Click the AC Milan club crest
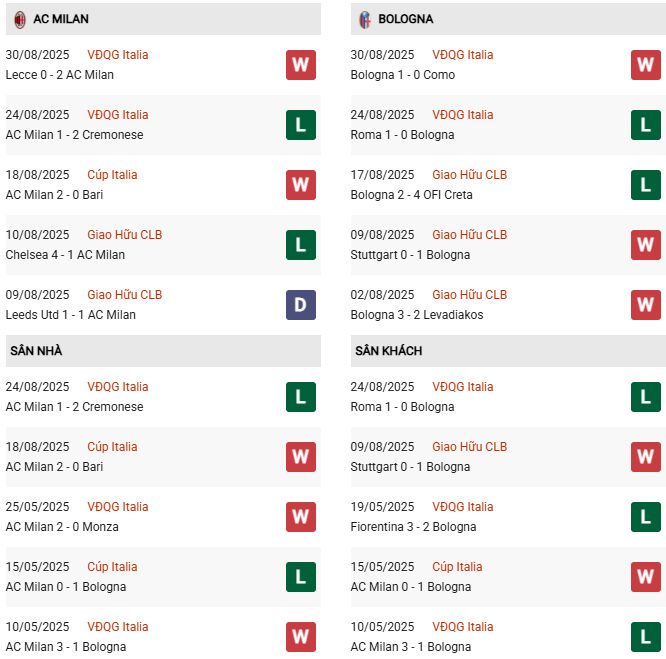Screen dimensions: 666x659 coord(19,19)
